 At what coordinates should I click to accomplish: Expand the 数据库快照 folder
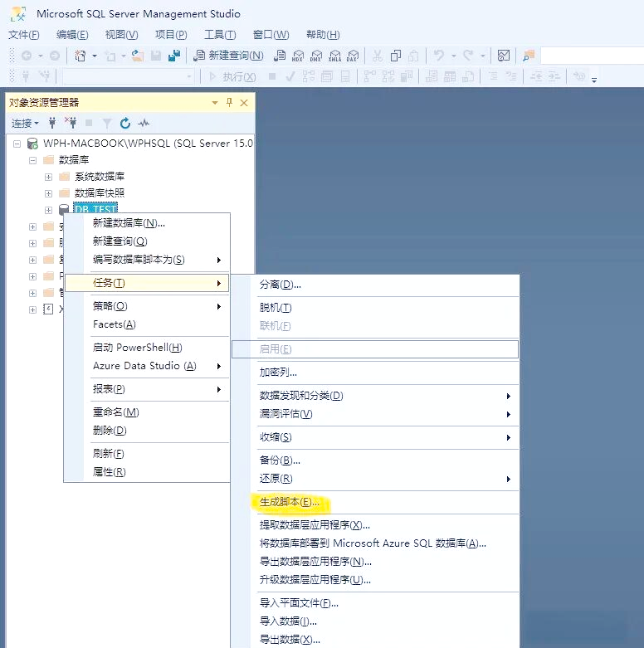[48, 193]
